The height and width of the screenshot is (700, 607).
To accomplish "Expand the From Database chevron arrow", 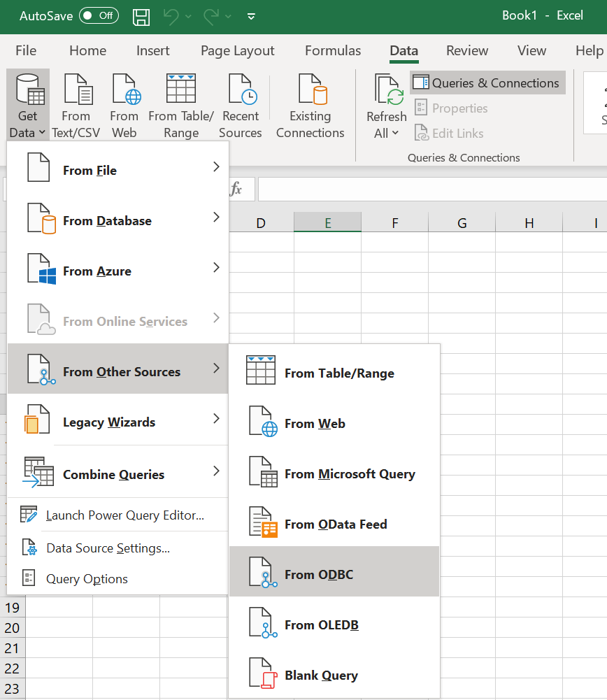I will [x=217, y=217].
